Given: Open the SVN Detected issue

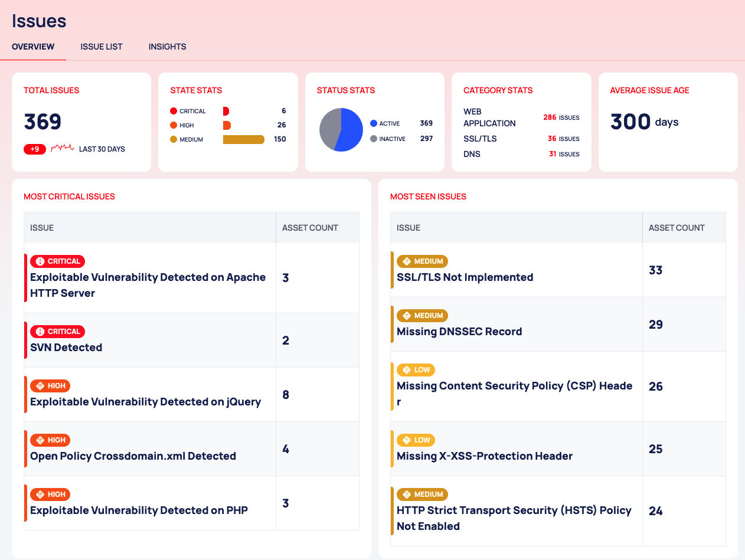Looking at the screenshot, I should tap(66, 348).
